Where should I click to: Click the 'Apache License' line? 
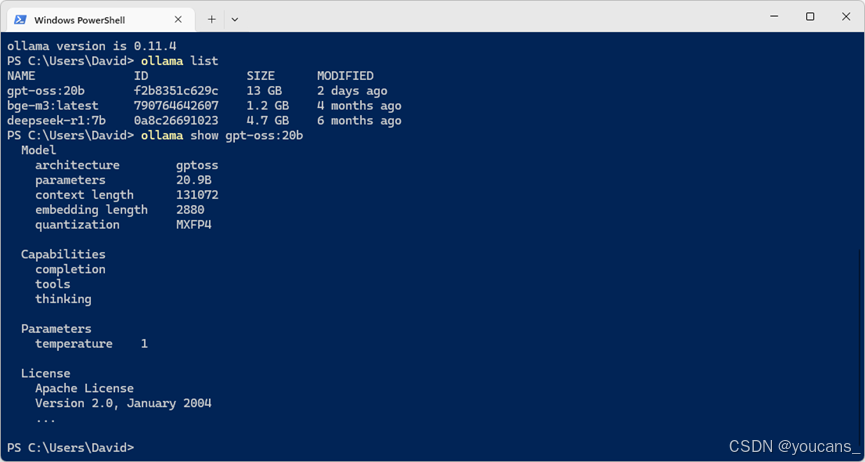[x=84, y=389]
